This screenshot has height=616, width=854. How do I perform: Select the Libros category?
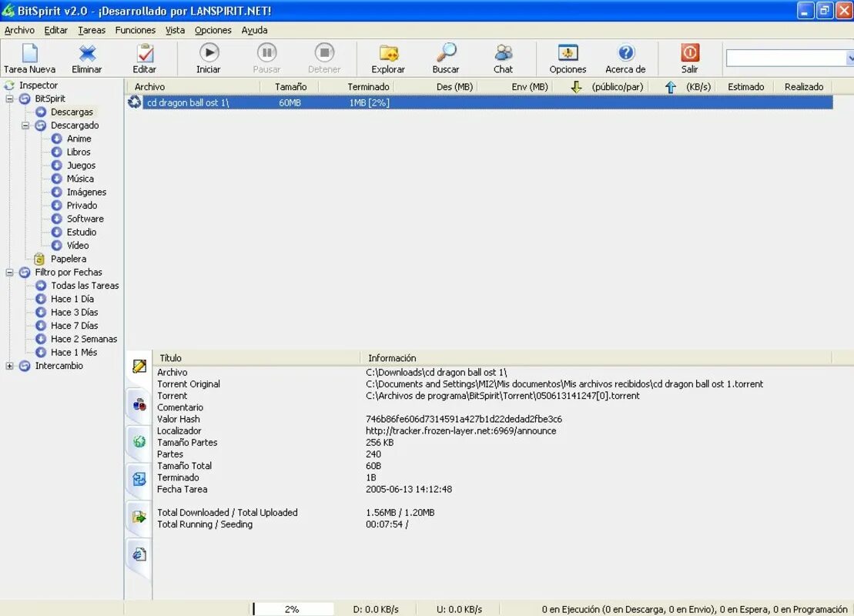coord(79,152)
